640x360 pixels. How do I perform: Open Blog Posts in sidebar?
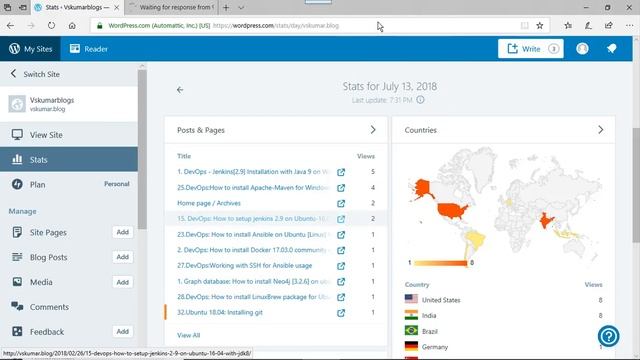tap(48, 257)
